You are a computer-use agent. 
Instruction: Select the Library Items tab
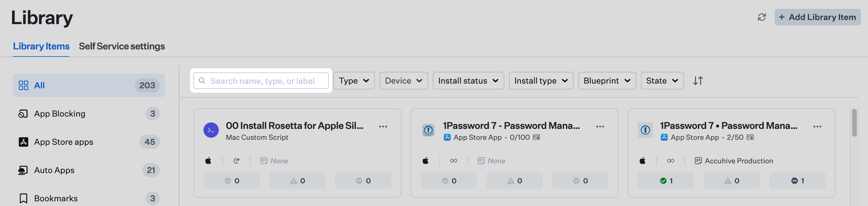(41, 46)
